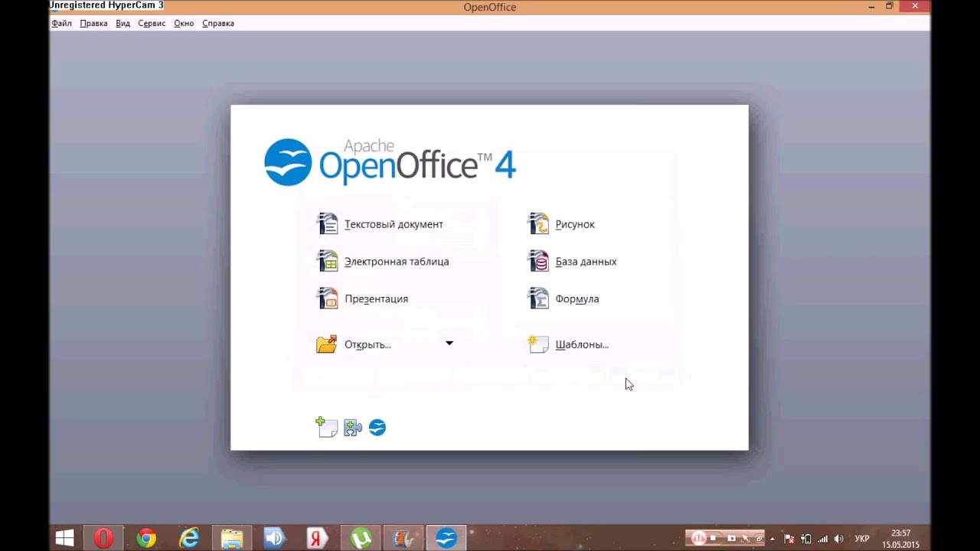This screenshot has height=551, width=980.
Task: Show hidden system tray icons
Action: [772, 539]
